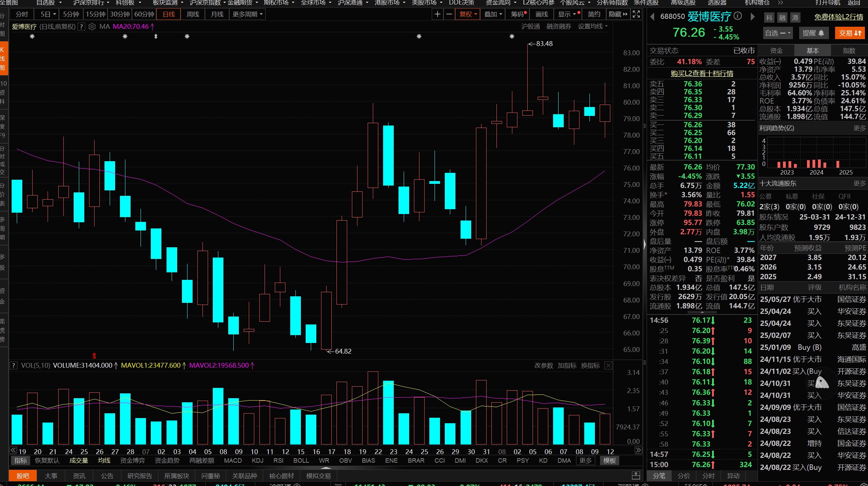Image resolution: width=868 pixels, height=486 pixels.
Task: Click the 融 badge icon
Action: (x=782, y=17)
